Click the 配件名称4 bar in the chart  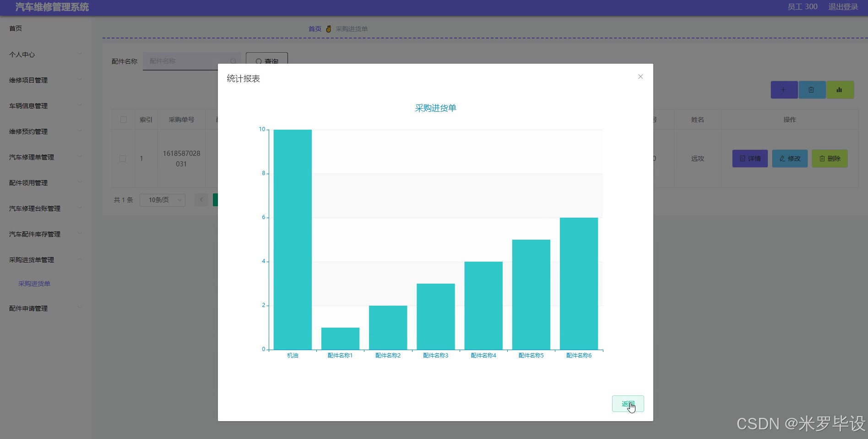pyautogui.click(x=483, y=306)
